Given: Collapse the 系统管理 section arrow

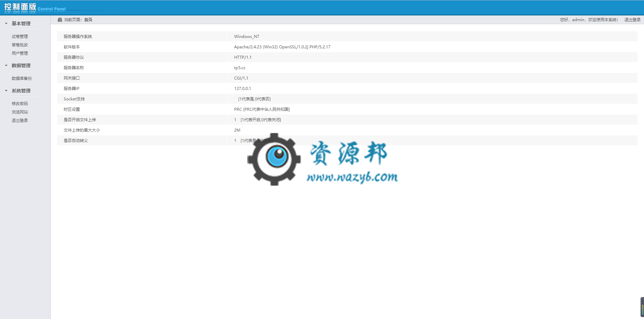Looking at the screenshot, I should coord(6,91).
